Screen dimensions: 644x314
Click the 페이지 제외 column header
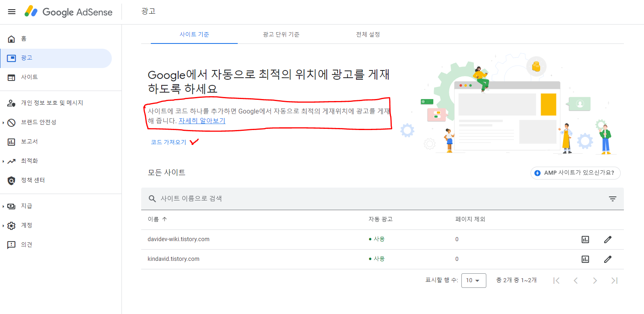(470, 219)
